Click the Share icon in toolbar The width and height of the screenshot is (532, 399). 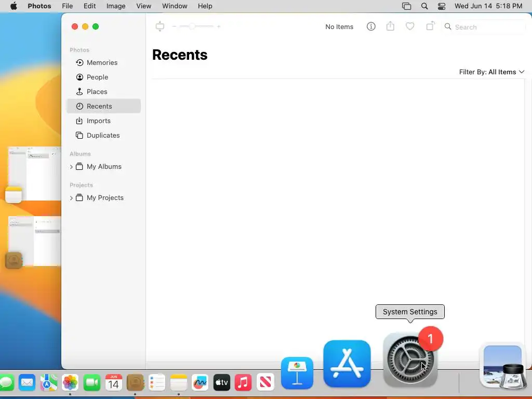pos(390,26)
